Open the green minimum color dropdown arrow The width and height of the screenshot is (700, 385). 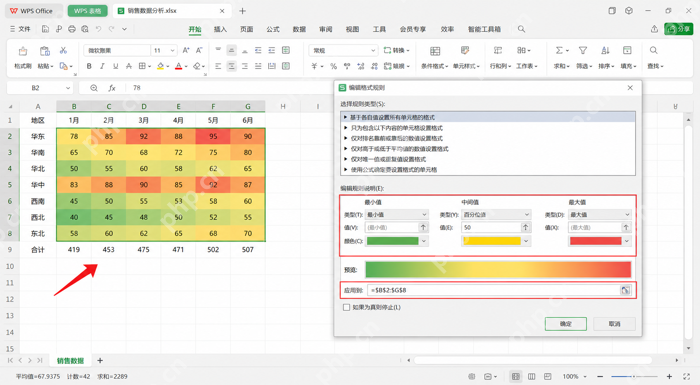click(424, 241)
